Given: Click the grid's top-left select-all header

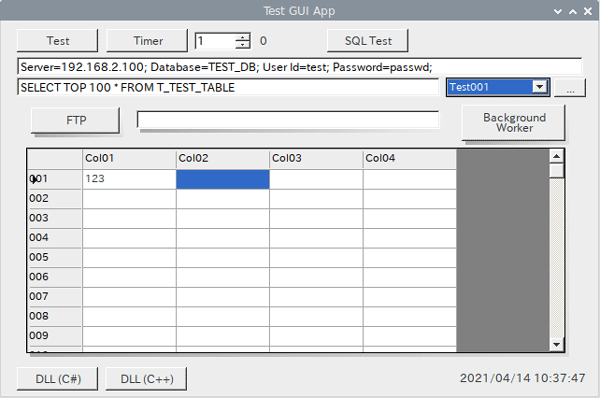Looking at the screenshot, I should click(55, 159).
